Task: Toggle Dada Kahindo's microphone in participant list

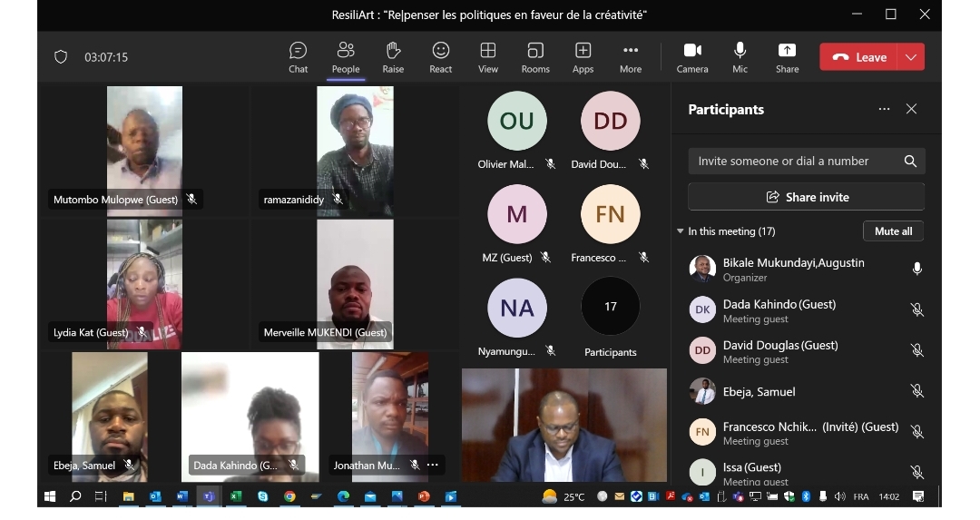Action: (x=916, y=310)
